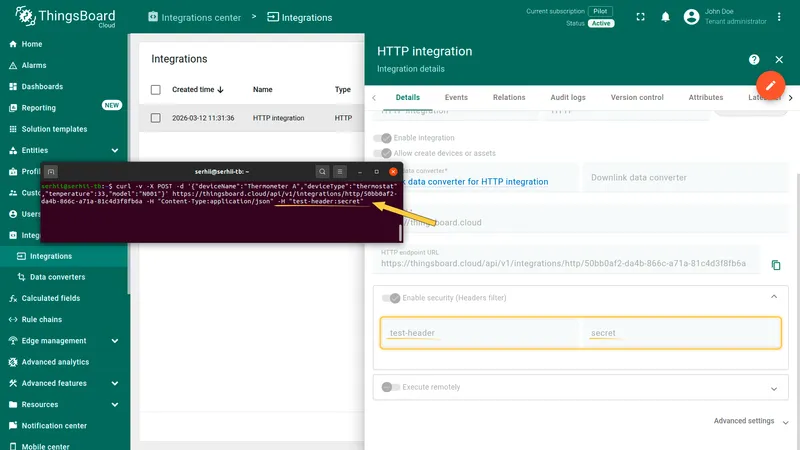800x450 pixels.
Task: Collapse the Enable security section chevron
Action: 774,297
